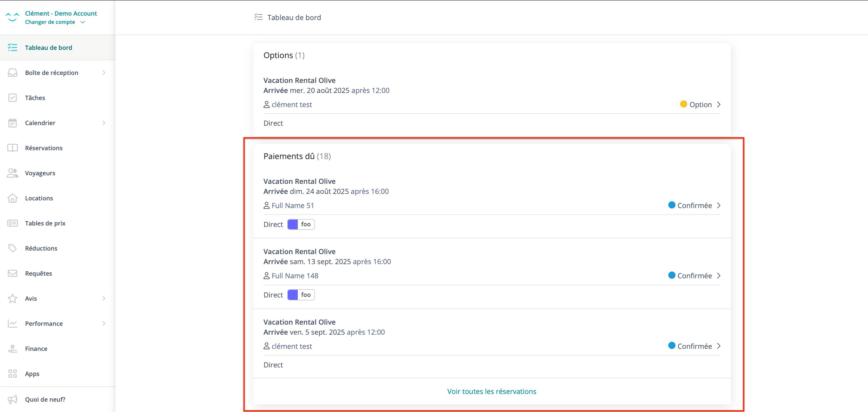Open the Boîte de réception inbox icon
868x412 pixels.
coord(12,72)
